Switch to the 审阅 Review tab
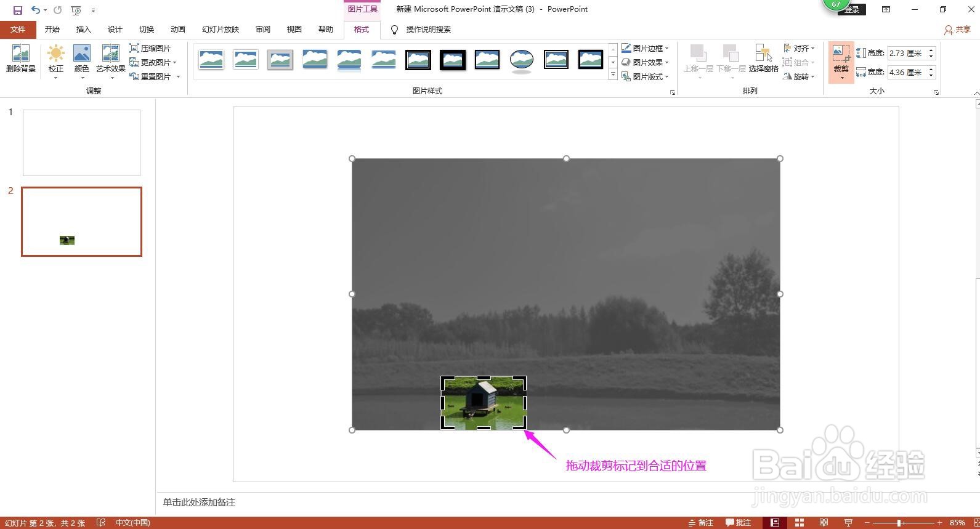980x529 pixels. tap(263, 30)
